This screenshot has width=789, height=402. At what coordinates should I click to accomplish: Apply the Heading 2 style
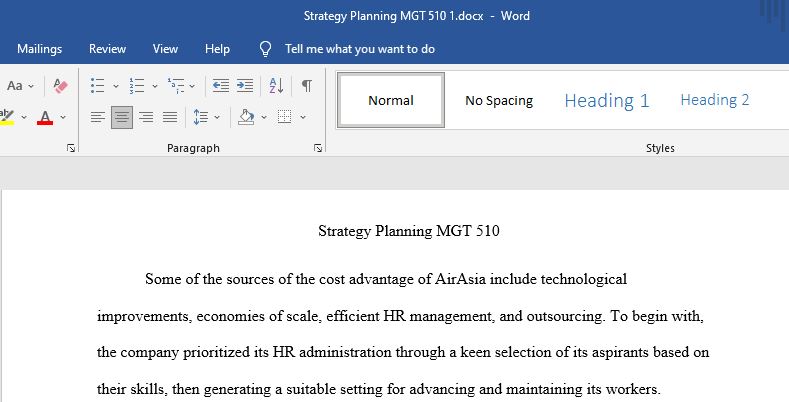[x=715, y=100]
